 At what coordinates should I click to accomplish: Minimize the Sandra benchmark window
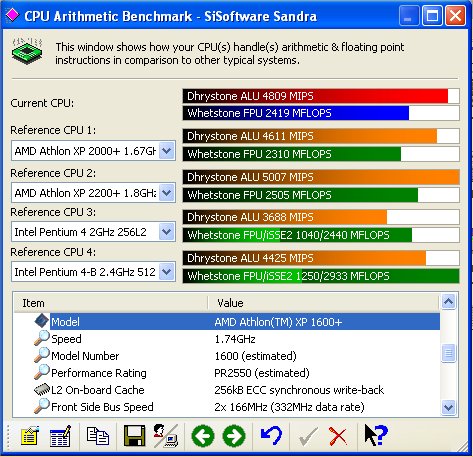[x=408, y=15]
